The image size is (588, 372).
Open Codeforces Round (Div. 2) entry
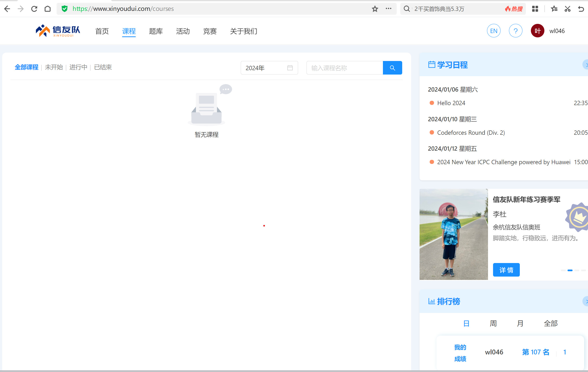point(471,133)
